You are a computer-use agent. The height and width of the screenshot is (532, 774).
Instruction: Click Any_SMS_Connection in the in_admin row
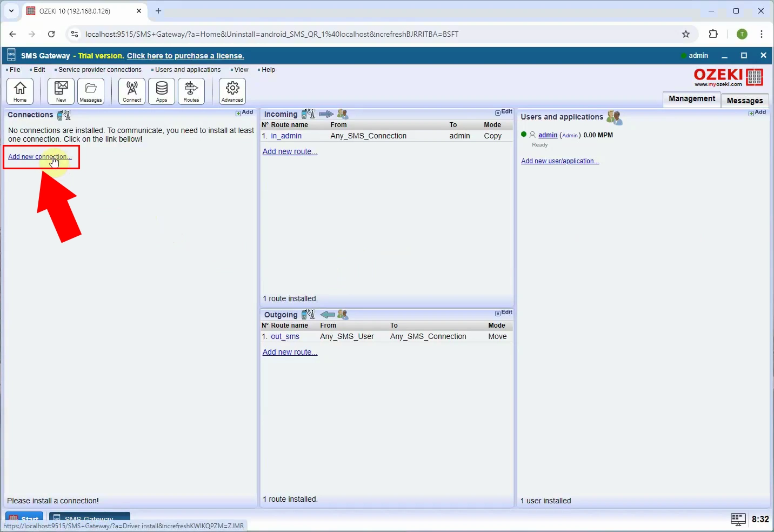(368, 136)
